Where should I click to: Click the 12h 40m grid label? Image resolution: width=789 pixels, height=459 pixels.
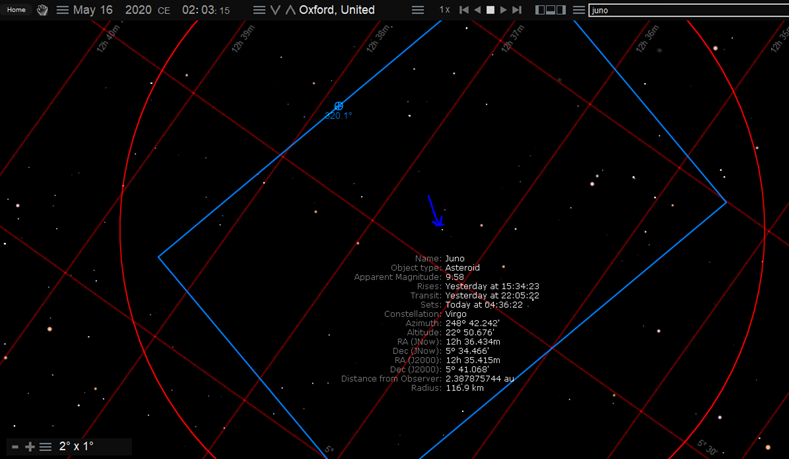pyautogui.click(x=108, y=39)
